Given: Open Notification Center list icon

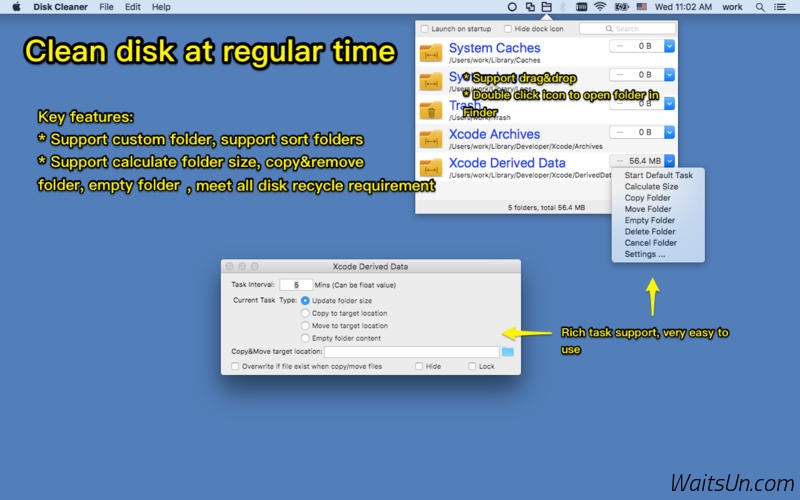Looking at the screenshot, I should pyautogui.click(x=780, y=7).
